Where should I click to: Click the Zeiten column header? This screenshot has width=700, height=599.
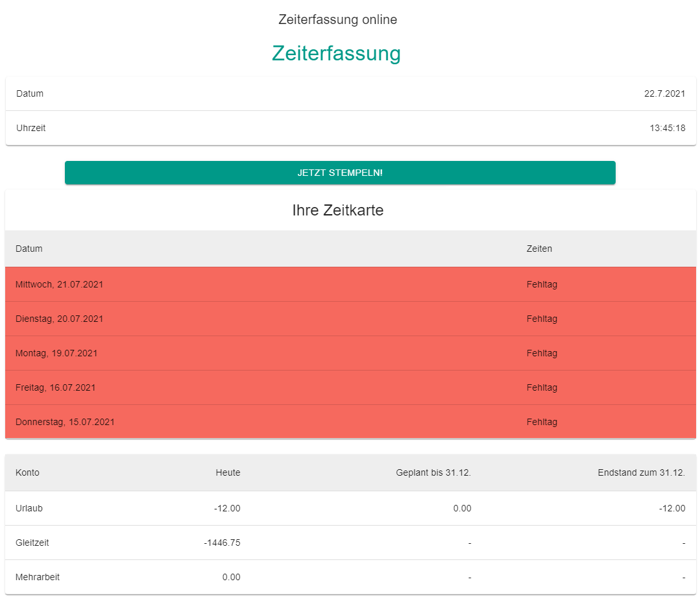pos(538,249)
